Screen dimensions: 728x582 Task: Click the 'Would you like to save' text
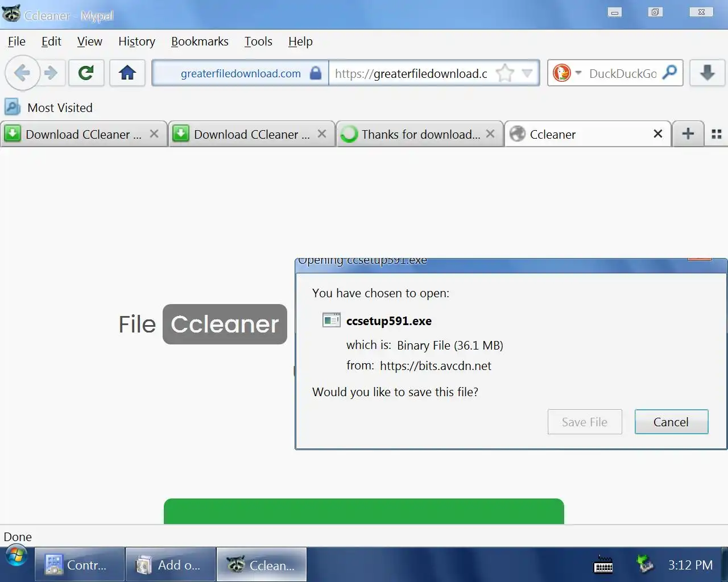(x=395, y=392)
